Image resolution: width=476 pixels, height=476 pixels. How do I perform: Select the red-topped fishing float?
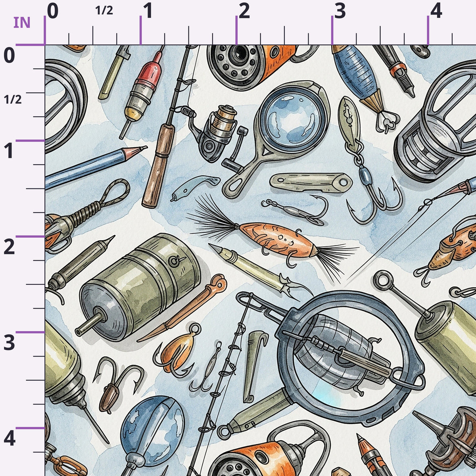click(142, 92)
